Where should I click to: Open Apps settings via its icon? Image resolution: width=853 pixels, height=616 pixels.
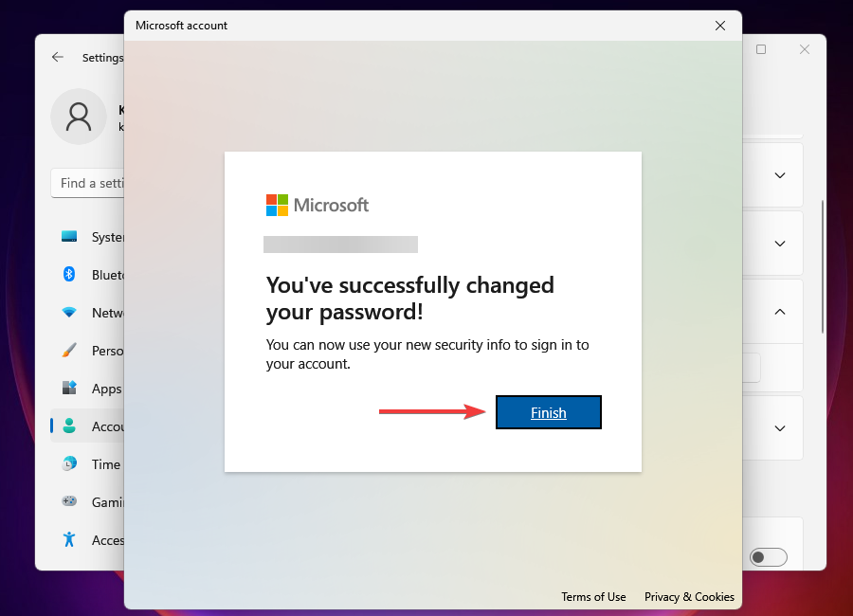69,388
